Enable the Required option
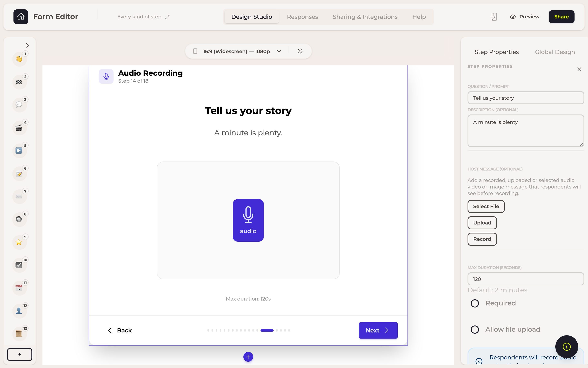 pos(475,303)
